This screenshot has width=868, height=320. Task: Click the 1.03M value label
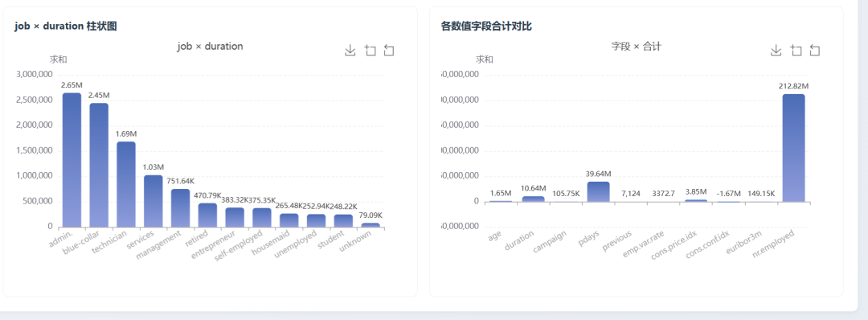(x=154, y=167)
